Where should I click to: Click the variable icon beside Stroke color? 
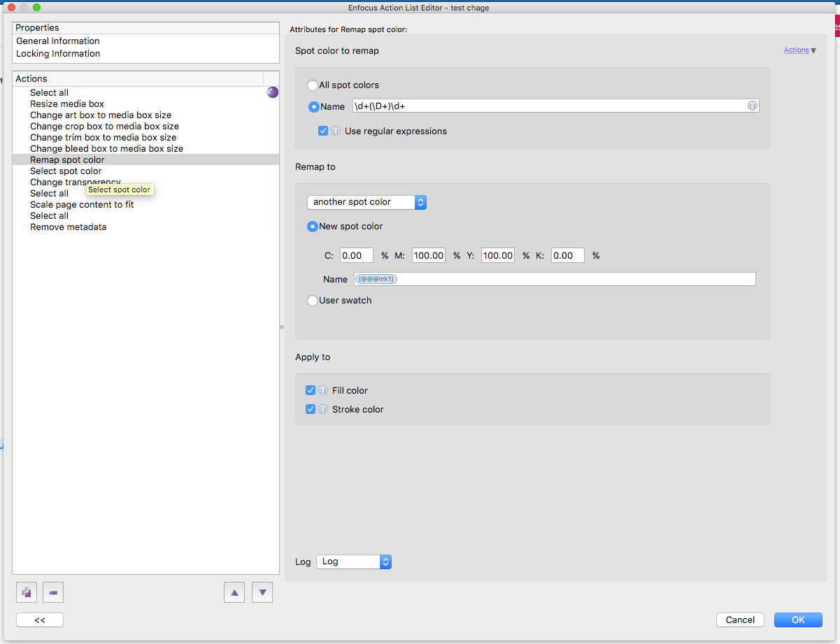(x=323, y=409)
